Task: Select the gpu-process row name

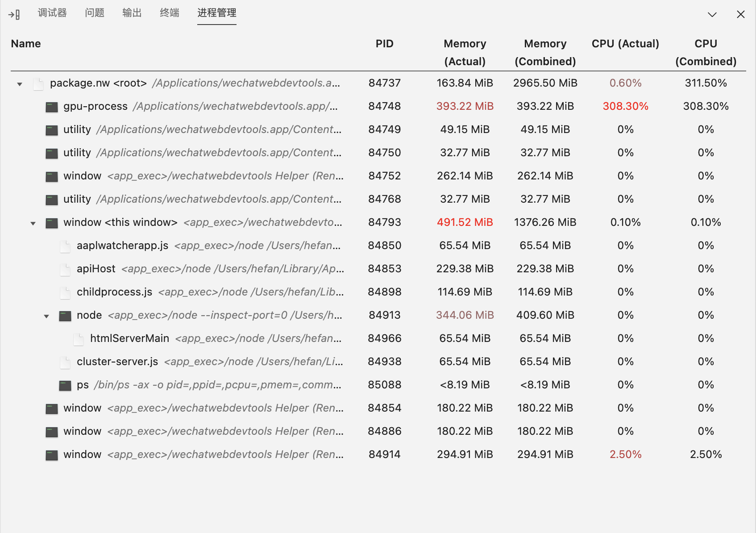Action: pyautogui.click(x=96, y=106)
